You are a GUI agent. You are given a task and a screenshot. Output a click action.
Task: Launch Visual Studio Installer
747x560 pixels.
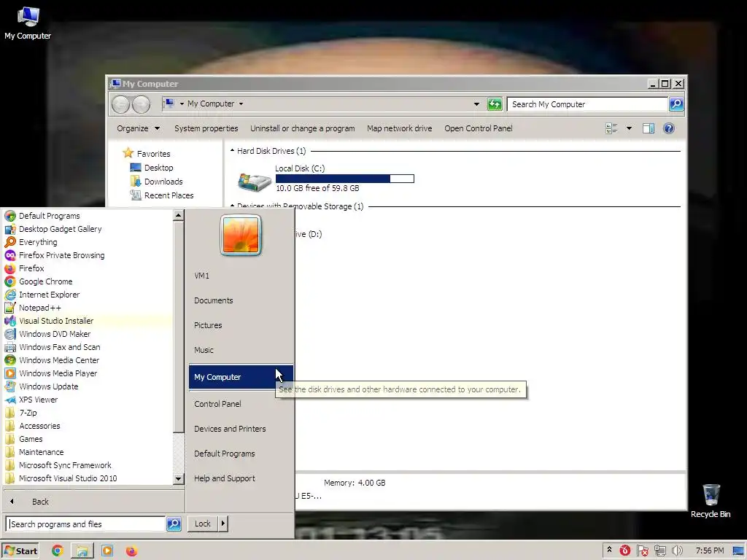coord(49,321)
